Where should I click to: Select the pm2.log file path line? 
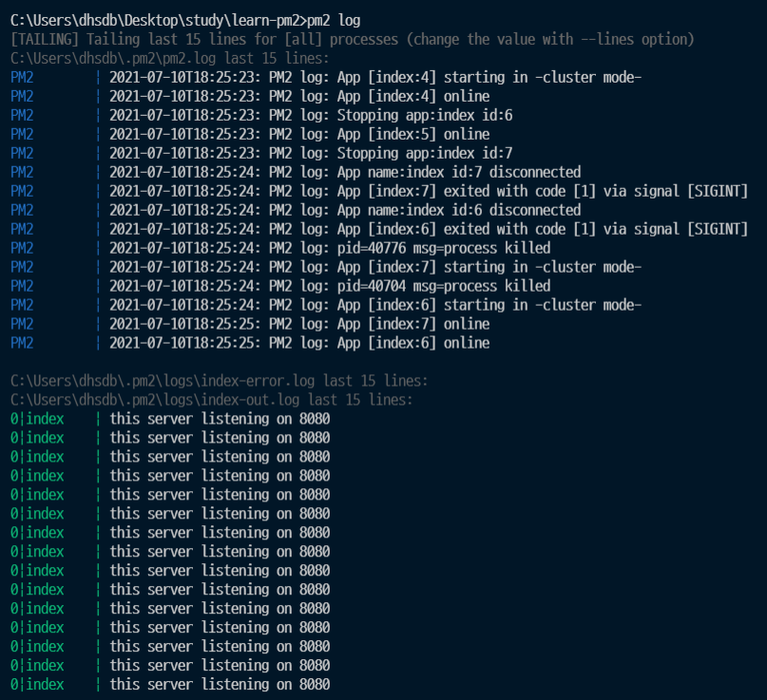click(x=170, y=59)
